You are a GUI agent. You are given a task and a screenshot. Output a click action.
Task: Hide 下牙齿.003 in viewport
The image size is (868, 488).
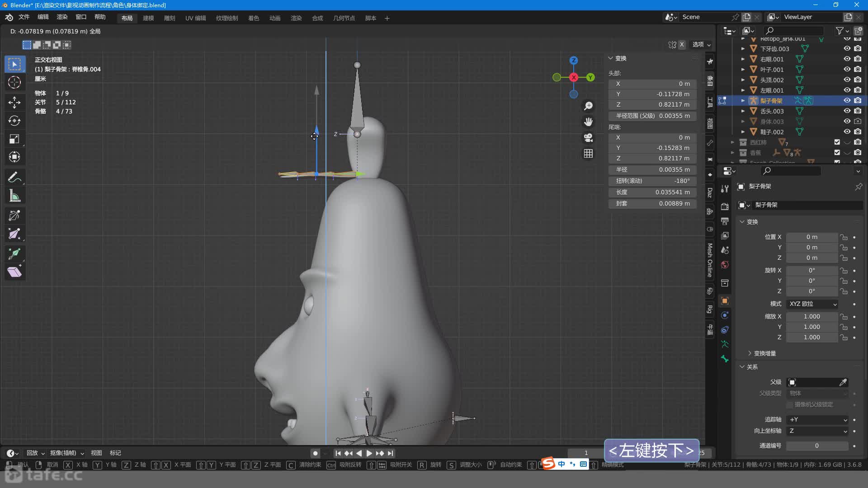click(x=847, y=48)
